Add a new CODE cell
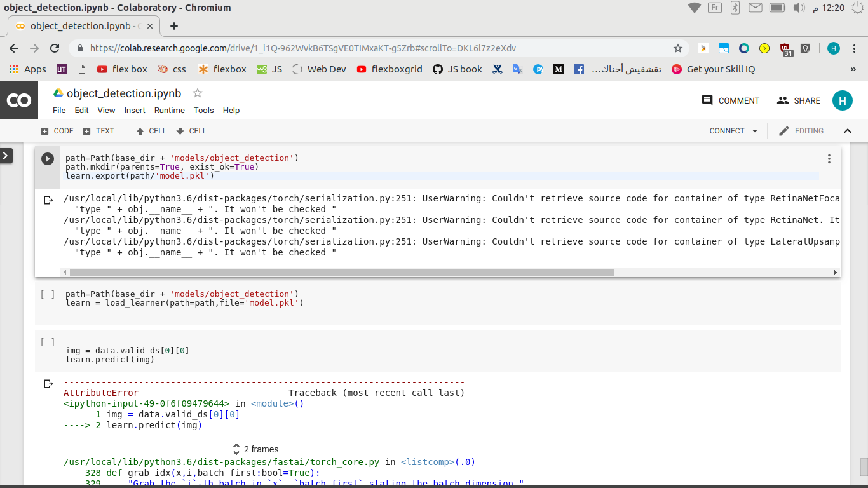 (57, 131)
